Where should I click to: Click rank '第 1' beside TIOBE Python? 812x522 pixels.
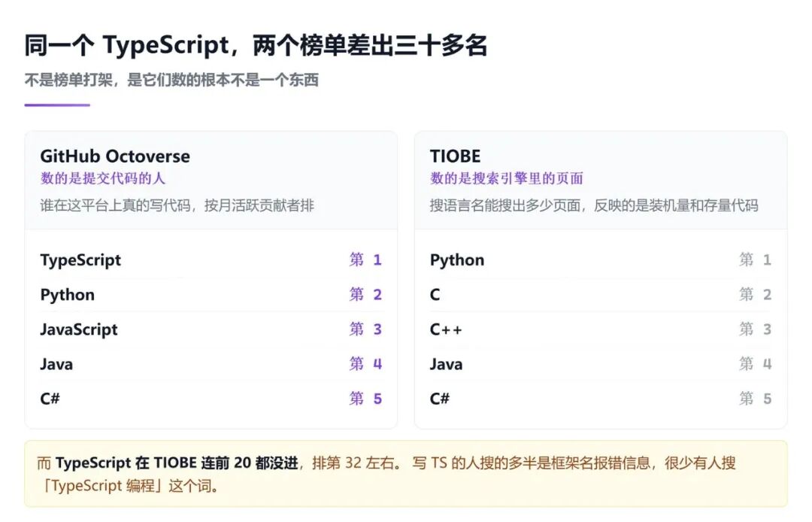[756, 259]
